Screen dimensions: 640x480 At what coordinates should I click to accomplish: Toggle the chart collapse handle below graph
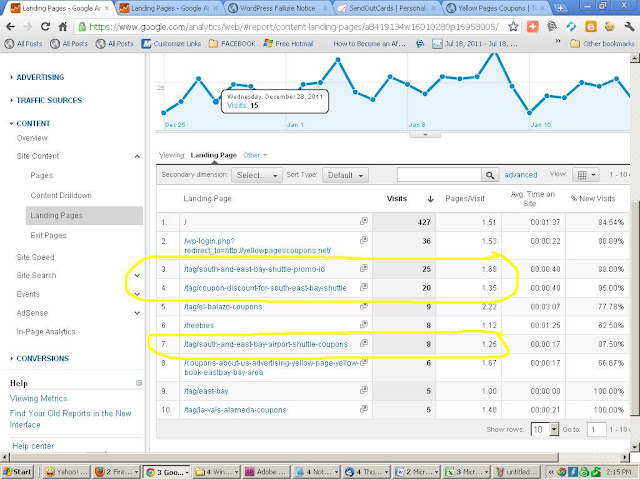point(424,134)
